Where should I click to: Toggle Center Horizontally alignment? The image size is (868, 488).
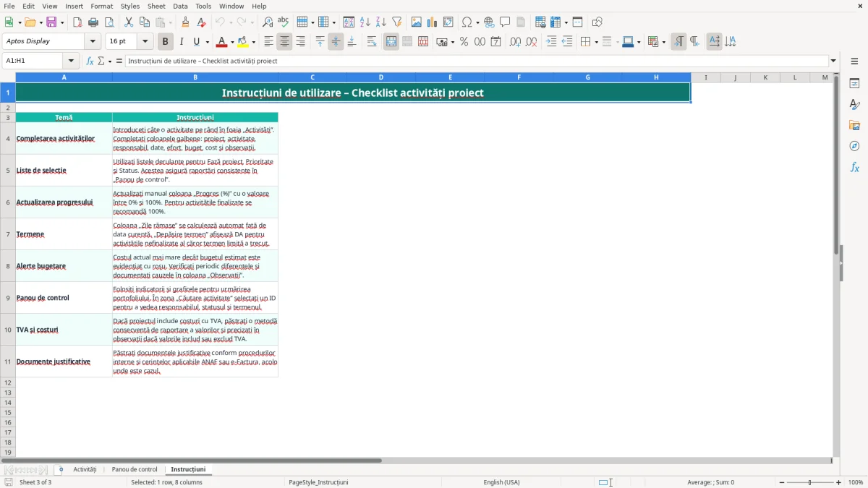(284, 42)
